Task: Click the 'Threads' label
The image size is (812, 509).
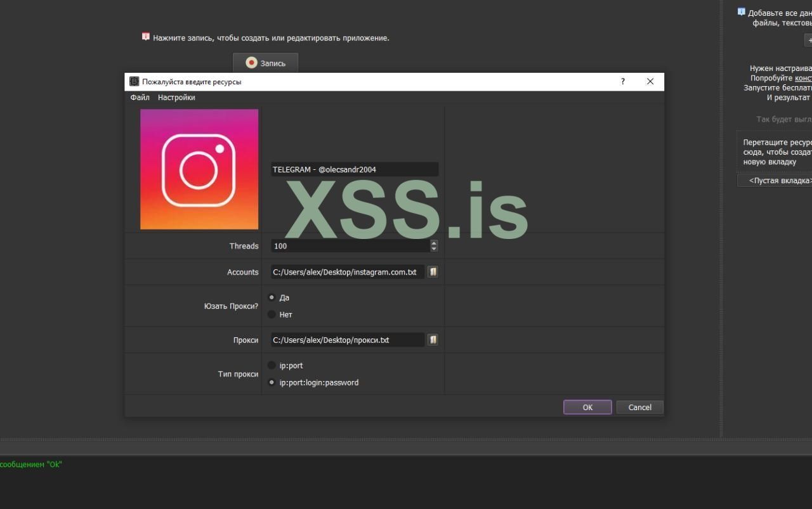Action: coord(244,246)
